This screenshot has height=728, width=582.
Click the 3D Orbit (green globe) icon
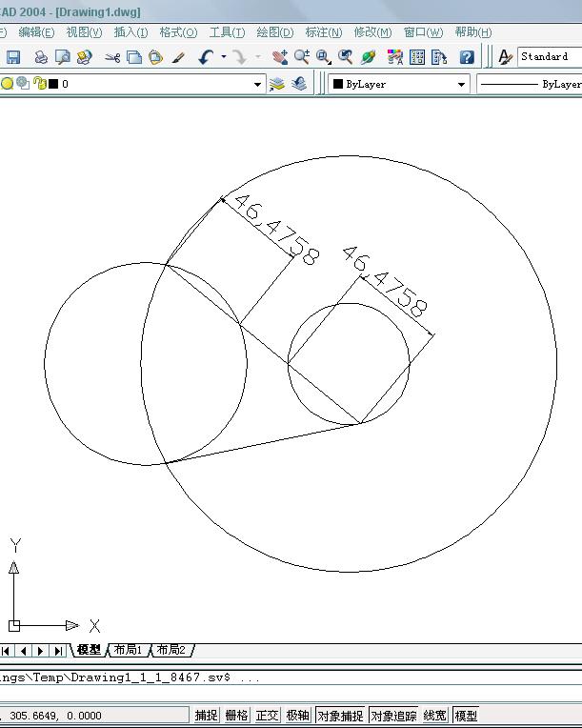[x=368, y=57]
